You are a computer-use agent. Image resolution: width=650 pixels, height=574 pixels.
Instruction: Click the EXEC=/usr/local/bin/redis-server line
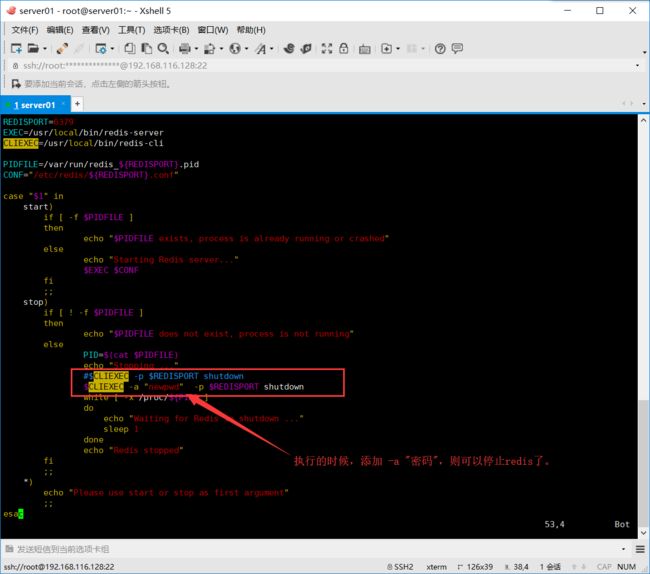tap(83, 133)
